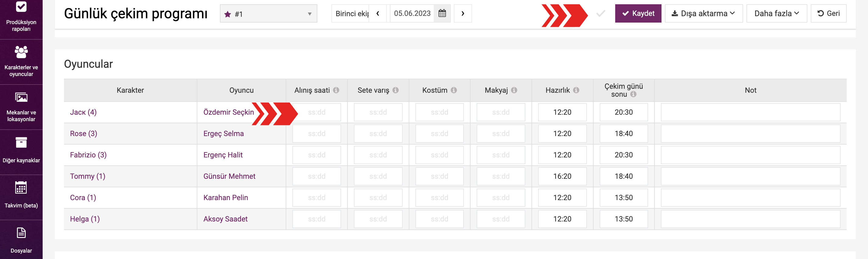Click Makyaj field for Tommy

tap(501, 176)
